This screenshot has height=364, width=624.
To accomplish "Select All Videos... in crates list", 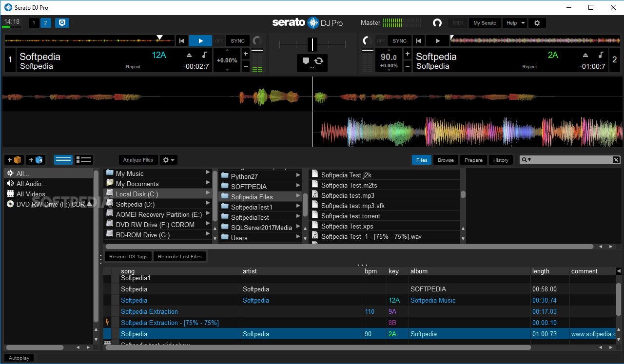I will (x=49, y=194).
